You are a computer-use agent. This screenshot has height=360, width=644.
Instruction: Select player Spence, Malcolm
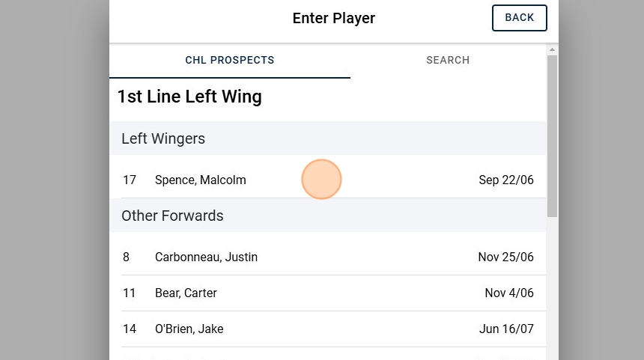tap(200, 180)
